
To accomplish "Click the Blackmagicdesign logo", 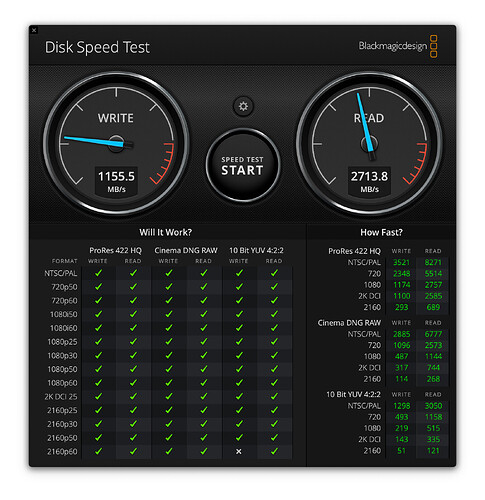I will [x=398, y=46].
